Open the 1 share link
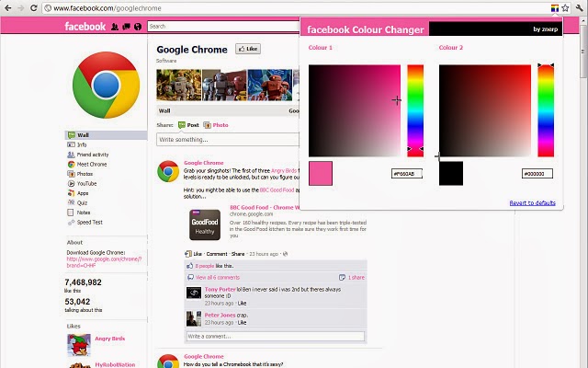 (356, 278)
